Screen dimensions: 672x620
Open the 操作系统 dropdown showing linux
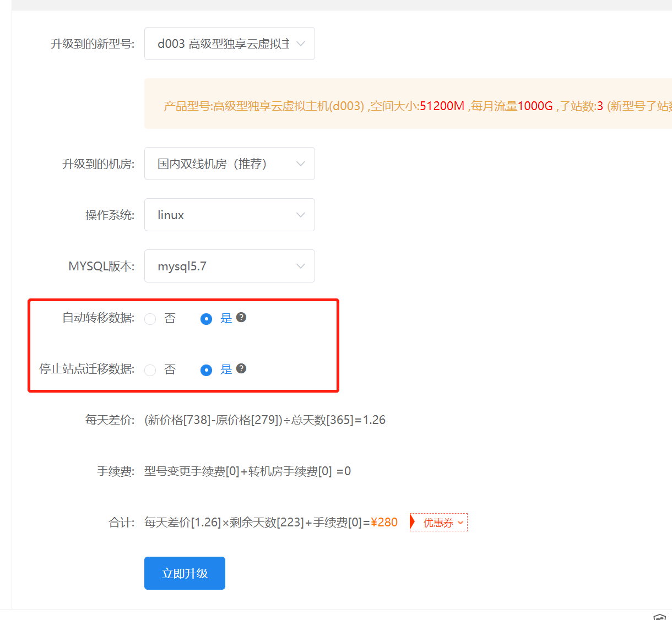(x=229, y=215)
